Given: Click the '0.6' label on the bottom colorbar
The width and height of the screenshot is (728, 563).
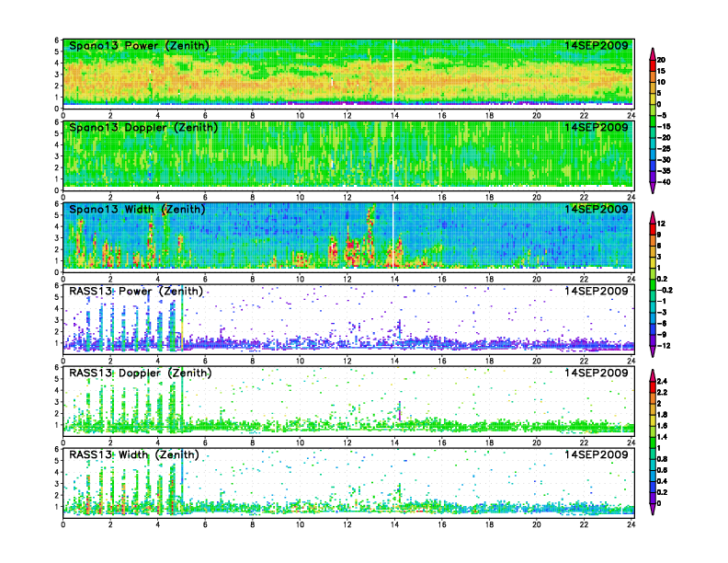Looking at the screenshot, I should [662, 470].
